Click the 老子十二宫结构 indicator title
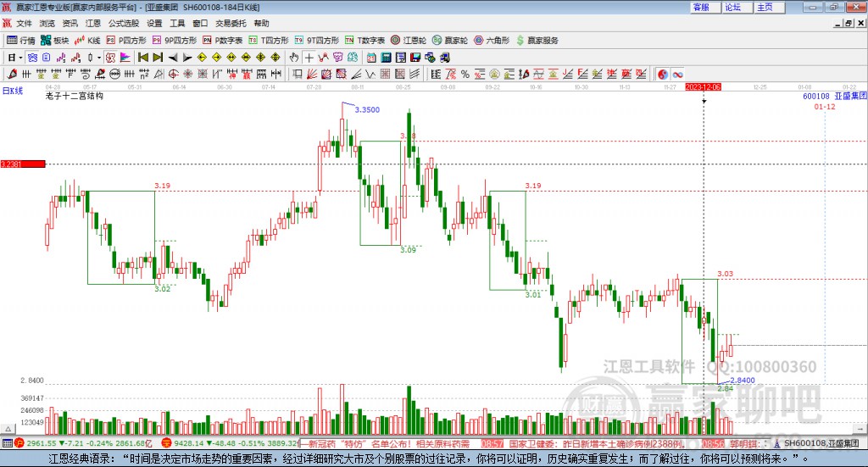 pos(75,96)
